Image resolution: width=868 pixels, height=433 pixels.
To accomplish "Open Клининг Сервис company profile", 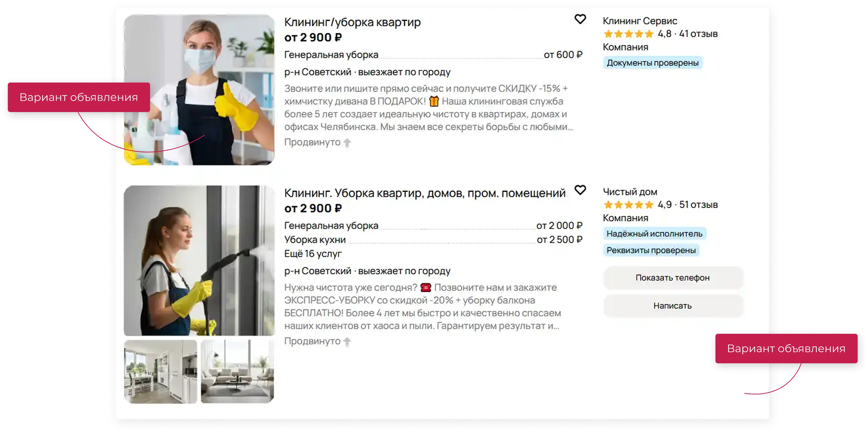I will pyautogui.click(x=640, y=21).
